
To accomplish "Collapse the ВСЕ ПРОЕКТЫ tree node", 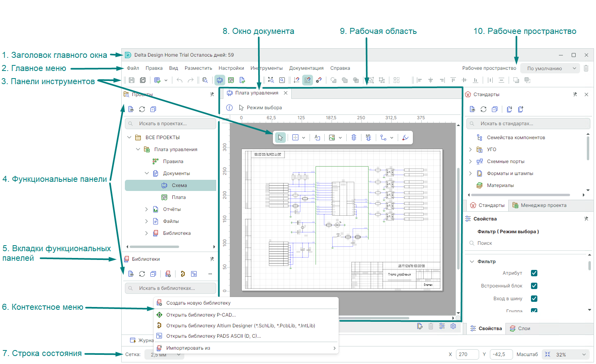I will 129,138.
